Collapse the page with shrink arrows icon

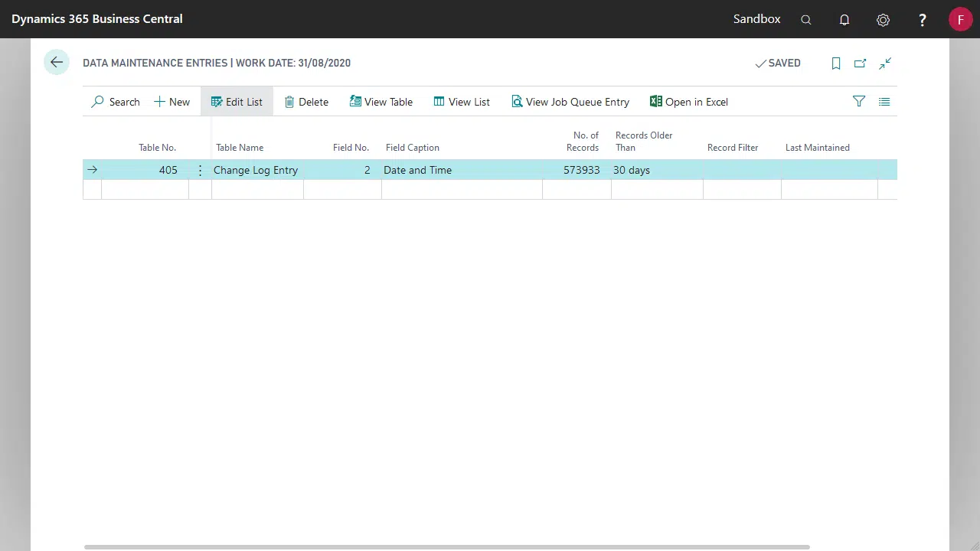click(x=885, y=64)
